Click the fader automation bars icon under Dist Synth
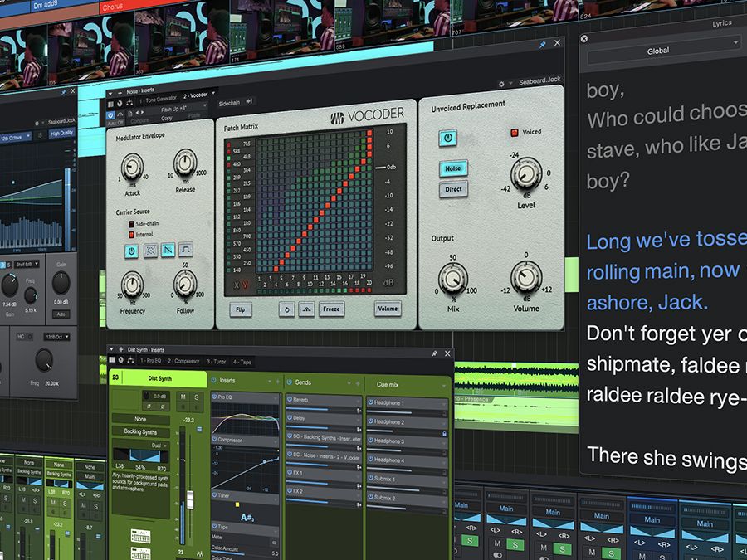Viewport: 747px width, 560px height. pos(199,553)
